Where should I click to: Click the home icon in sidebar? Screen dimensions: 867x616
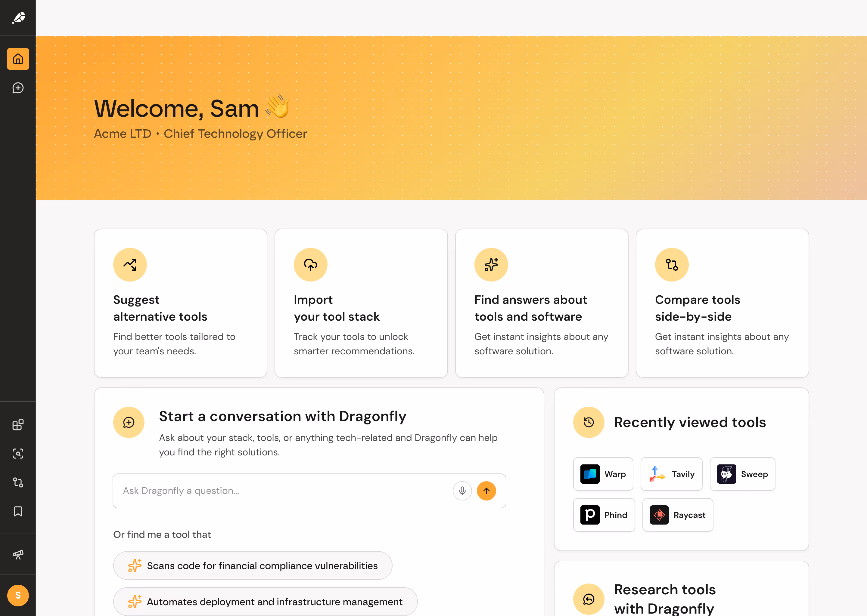coord(18,59)
